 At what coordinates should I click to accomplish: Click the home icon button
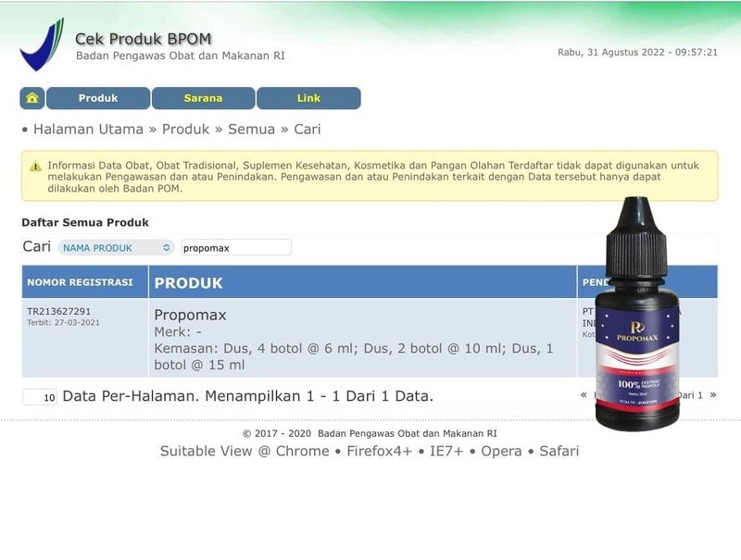click(32, 98)
